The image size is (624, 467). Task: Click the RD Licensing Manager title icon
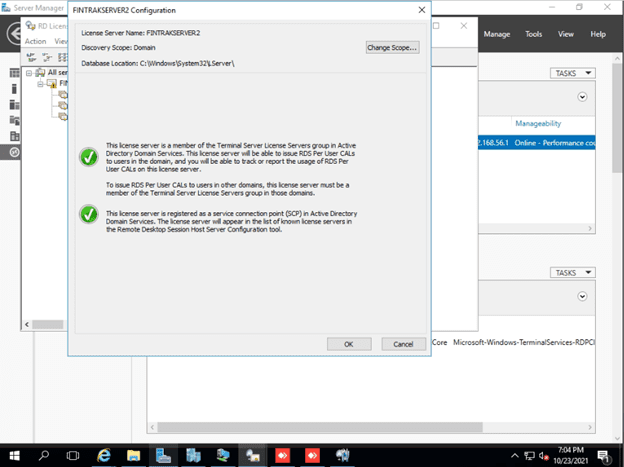pyautogui.click(x=30, y=26)
